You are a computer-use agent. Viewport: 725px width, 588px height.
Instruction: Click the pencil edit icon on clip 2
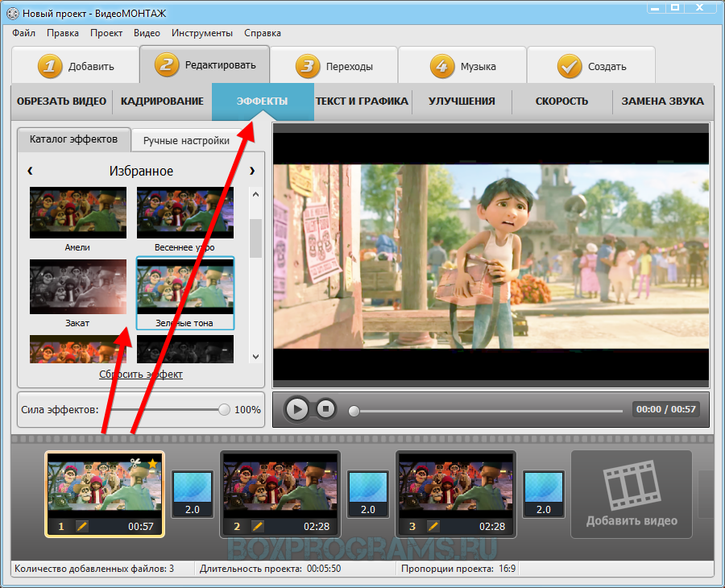(x=258, y=526)
